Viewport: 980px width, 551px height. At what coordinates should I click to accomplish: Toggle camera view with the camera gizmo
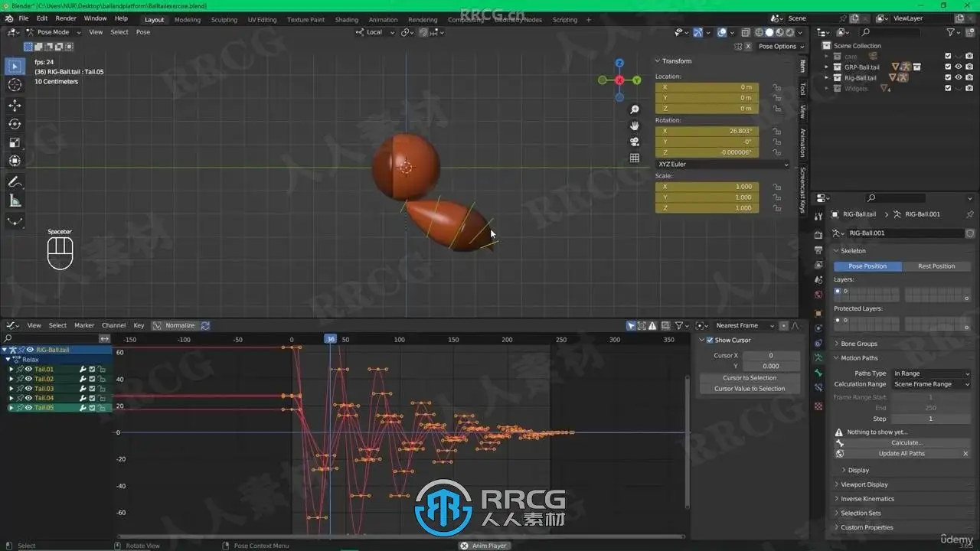635,142
